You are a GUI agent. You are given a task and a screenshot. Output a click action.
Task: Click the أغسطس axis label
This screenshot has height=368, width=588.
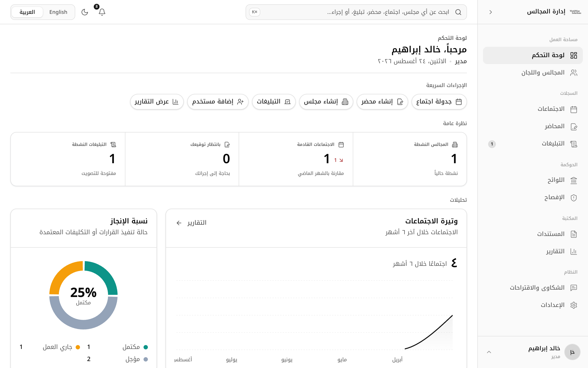pos(183,359)
